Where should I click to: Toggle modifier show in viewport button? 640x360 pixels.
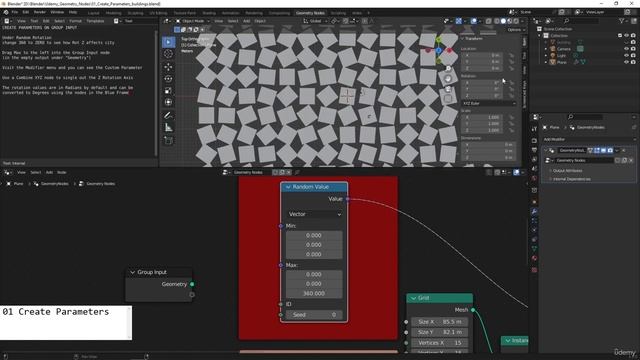[603, 151]
